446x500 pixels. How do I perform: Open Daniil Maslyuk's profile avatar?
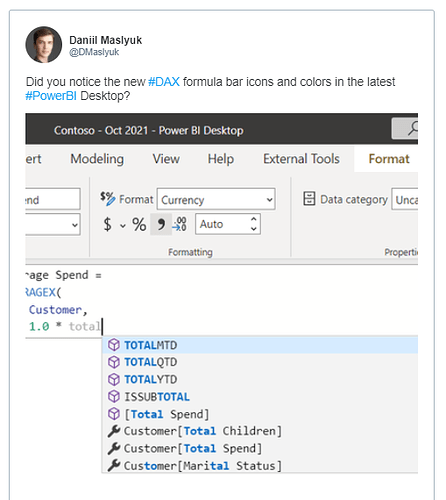pyautogui.click(x=44, y=45)
